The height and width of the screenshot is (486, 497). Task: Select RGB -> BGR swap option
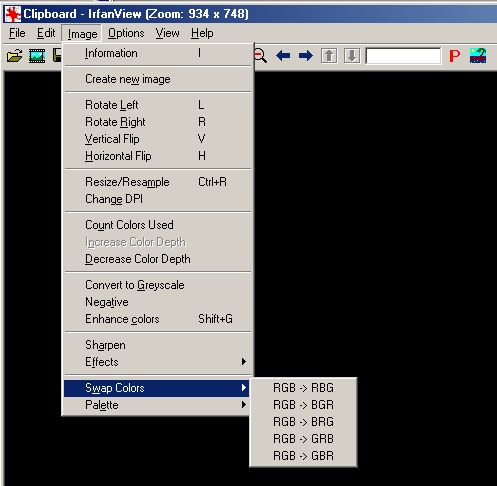coord(303,405)
